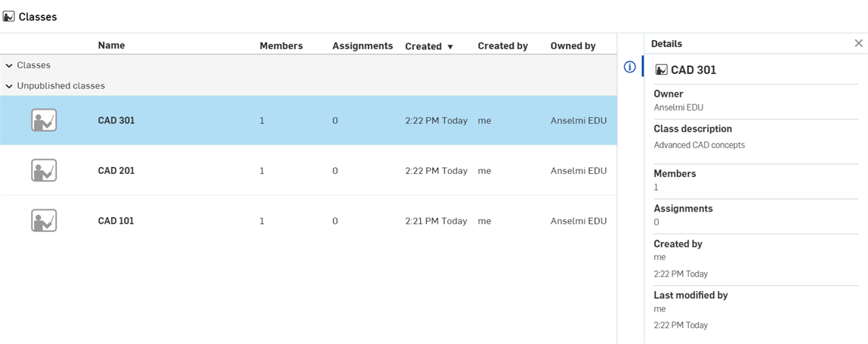
Task: Open the CAD 101 class name
Action: (116, 221)
